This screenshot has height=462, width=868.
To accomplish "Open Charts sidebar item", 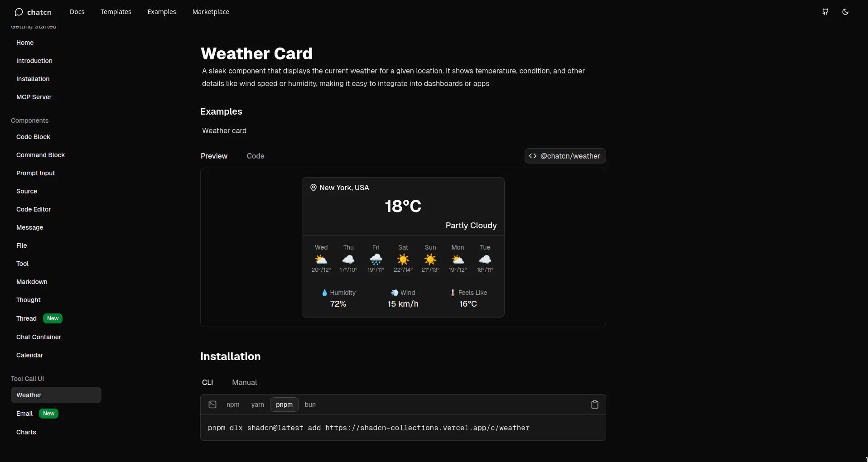I will [x=26, y=432].
